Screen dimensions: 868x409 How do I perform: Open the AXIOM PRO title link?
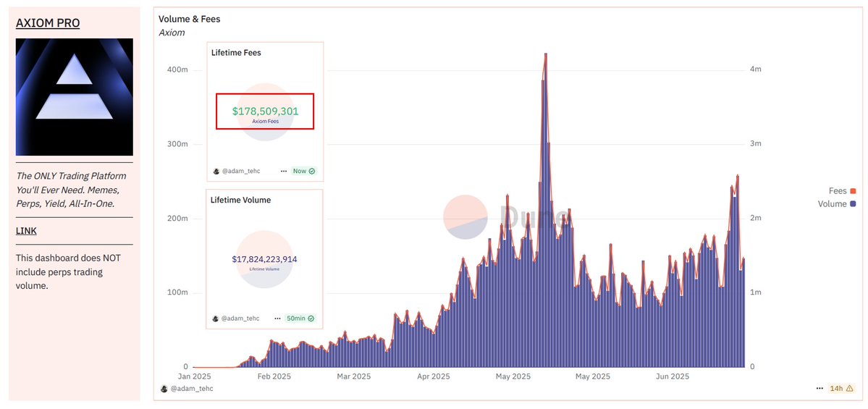click(48, 22)
